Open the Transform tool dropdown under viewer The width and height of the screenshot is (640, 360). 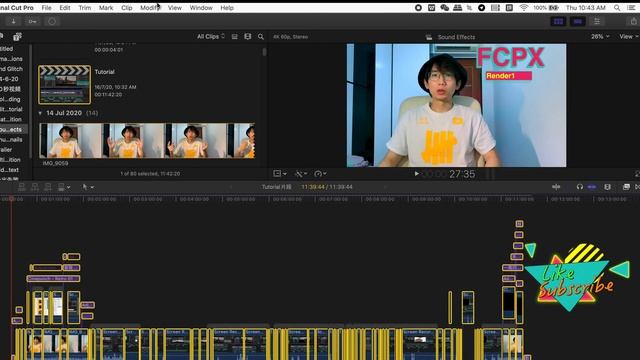coord(280,173)
